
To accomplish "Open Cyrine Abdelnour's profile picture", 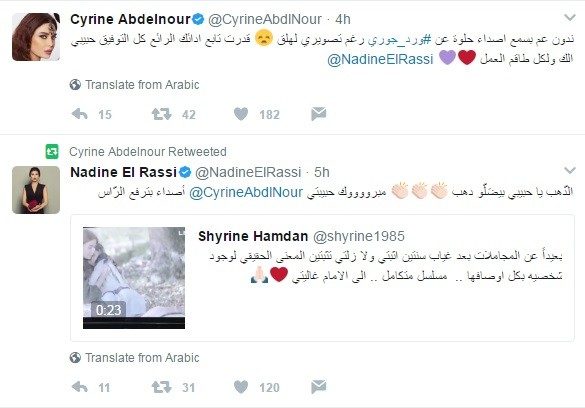I will click(36, 37).
